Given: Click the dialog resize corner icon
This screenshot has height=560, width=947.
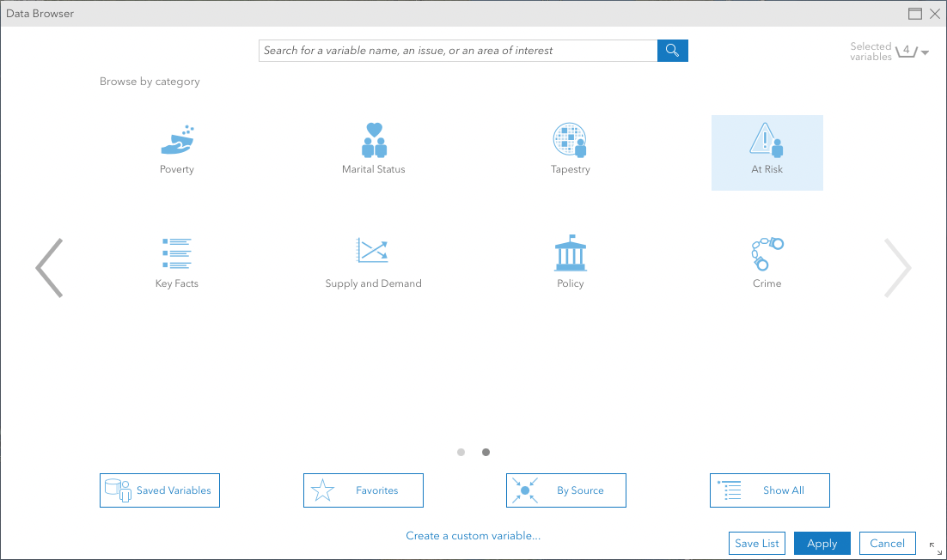Looking at the screenshot, I should click(936, 549).
